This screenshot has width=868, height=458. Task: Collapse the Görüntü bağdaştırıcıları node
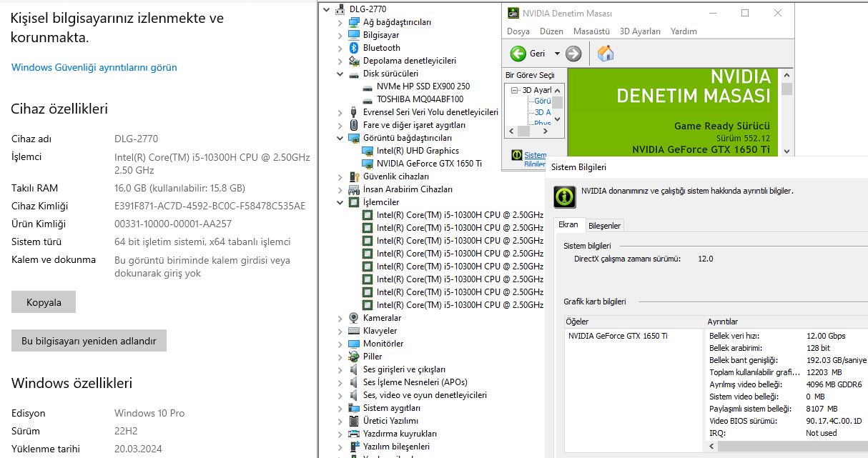(340, 138)
